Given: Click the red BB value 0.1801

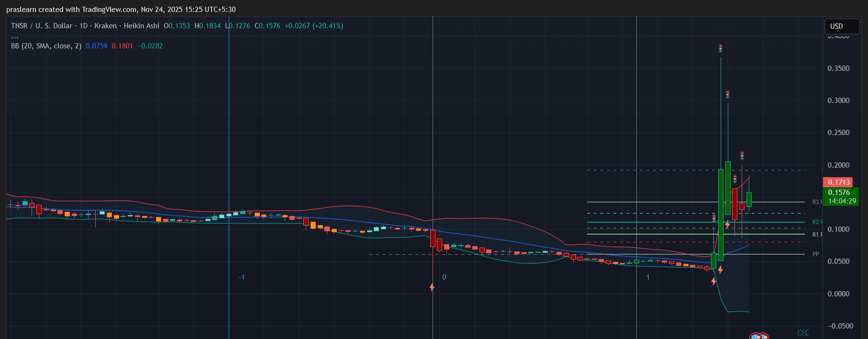Looking at the screenshot, I should point(122,46).
